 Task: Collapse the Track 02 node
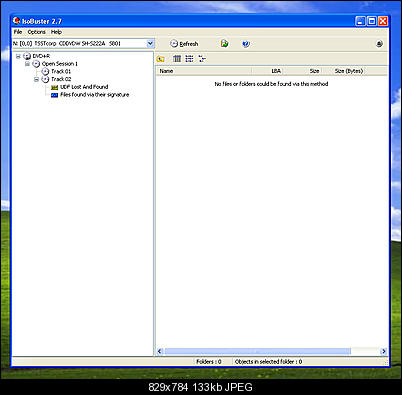point(36,79)
